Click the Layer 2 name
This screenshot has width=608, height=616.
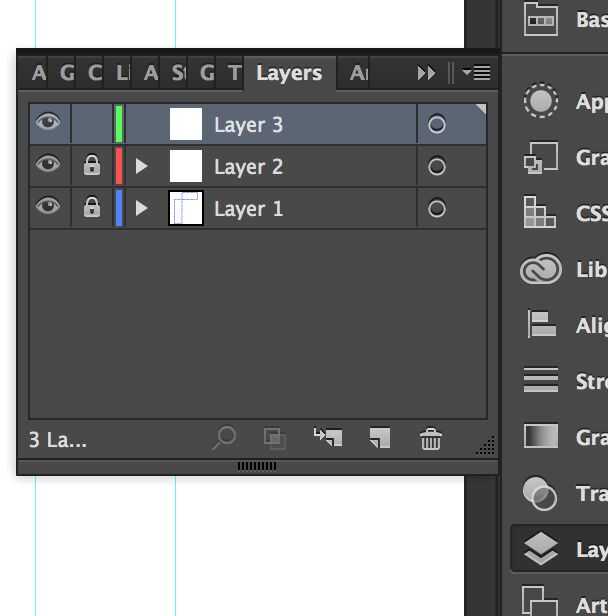[248, 167]
